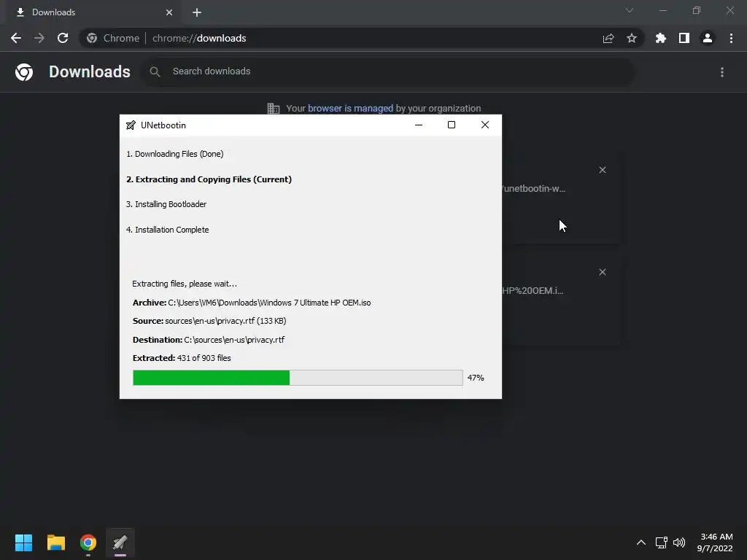Open Downloads page more actions menu
The height and width of the screenshot is (560, 747).
(722, 72)
